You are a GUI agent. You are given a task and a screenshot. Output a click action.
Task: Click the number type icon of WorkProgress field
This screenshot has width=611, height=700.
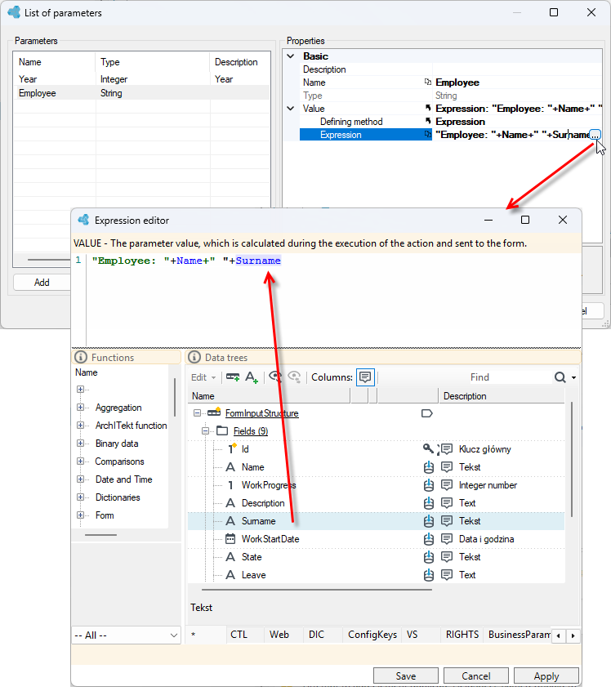[230, 485]
